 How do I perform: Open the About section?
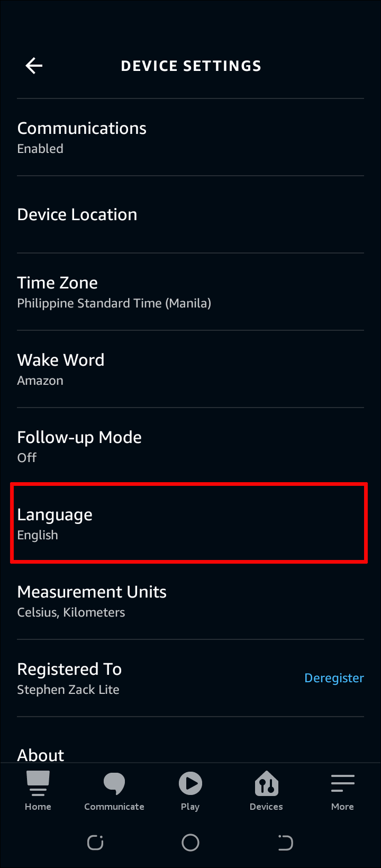pyautogui.click(x=41, y=754)
